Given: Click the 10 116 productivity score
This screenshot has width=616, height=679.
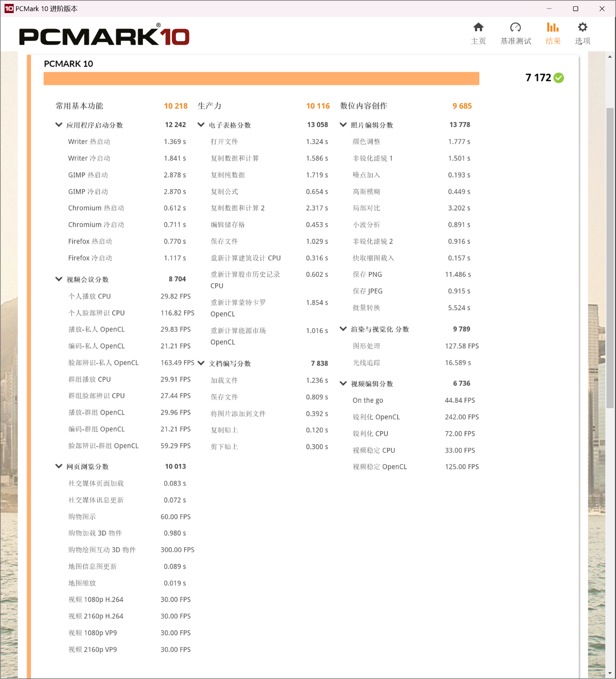Looking at the screenshot, I should pos(318,106).
